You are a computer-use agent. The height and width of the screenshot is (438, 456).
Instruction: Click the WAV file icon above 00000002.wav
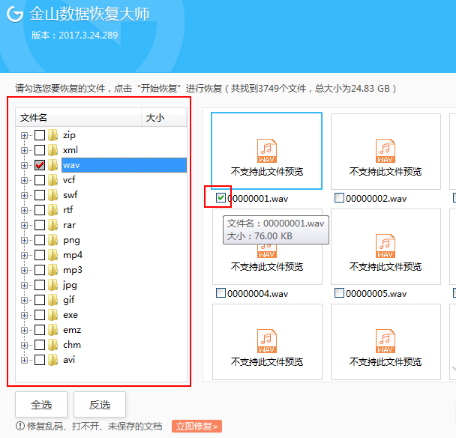(x=385, y=151)
